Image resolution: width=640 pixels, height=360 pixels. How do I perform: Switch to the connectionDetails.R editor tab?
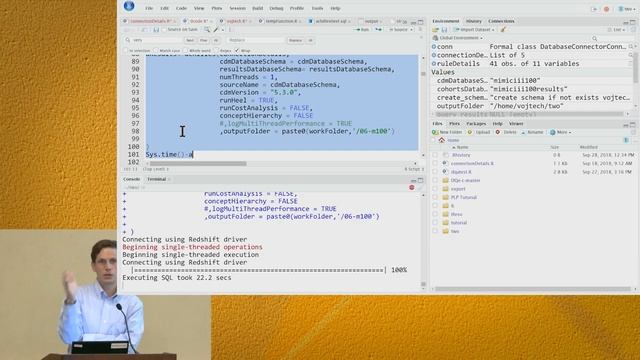(x=150, y=21)
